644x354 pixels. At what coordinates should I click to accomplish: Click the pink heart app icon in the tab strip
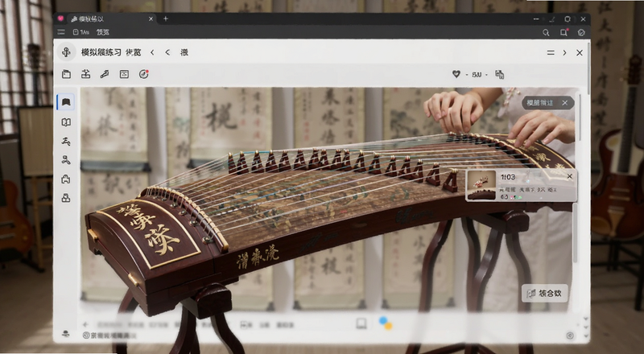point(60,19)
